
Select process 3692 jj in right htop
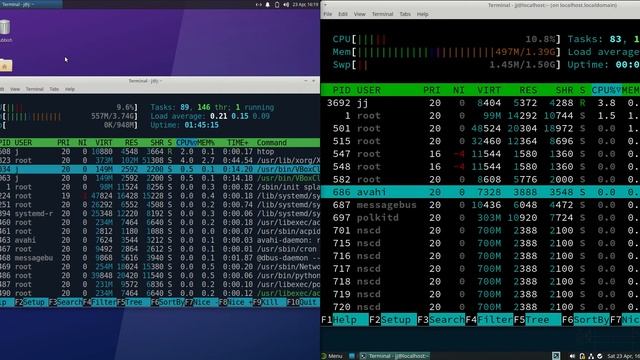click(480, 103)
